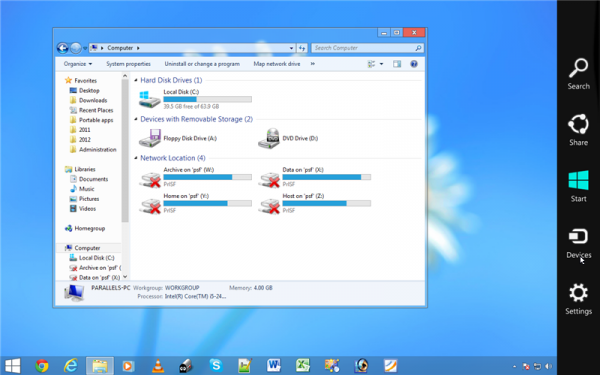Go back using the back arrow button
This screenshot has height=375, width=600.
coord(62,48)
